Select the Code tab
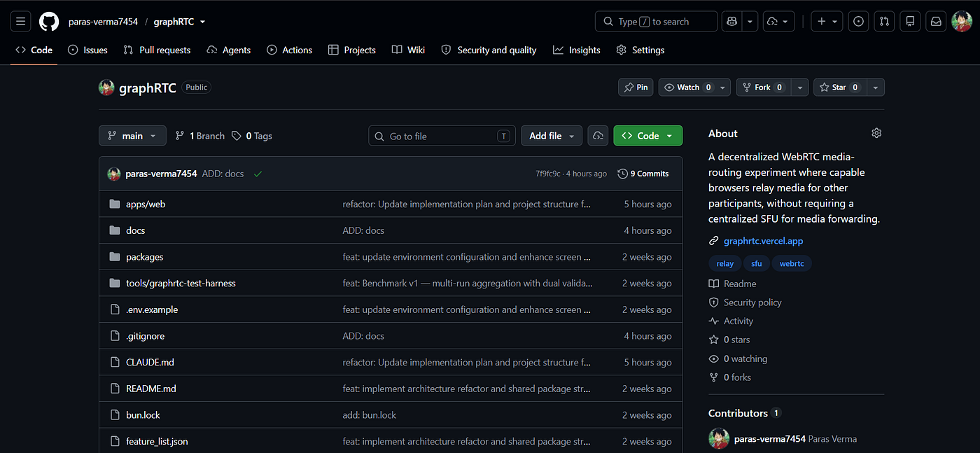The image size is (980, 453). 34,50
